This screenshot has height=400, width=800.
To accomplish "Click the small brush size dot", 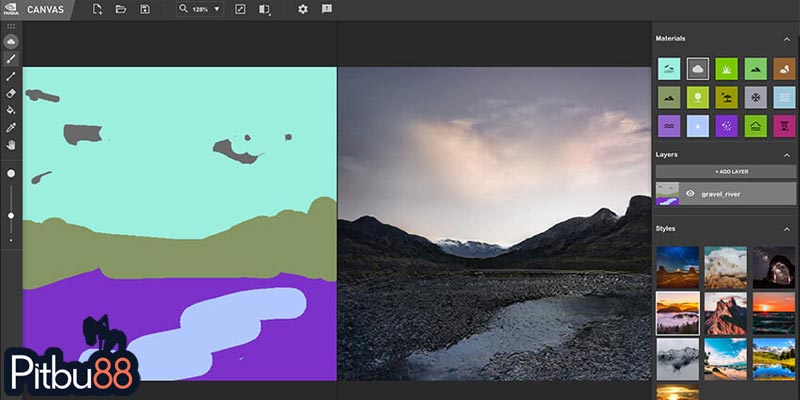I will coord(11,240).
